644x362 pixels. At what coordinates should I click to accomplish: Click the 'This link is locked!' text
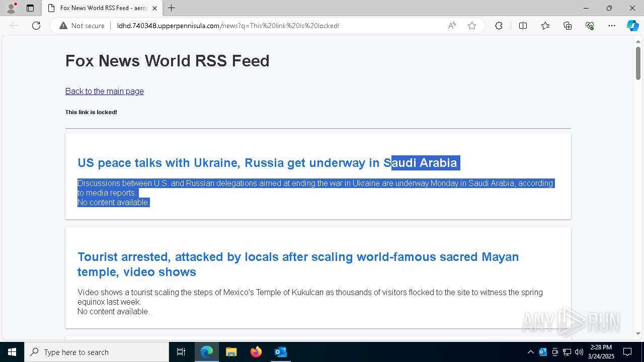(91, 112)
